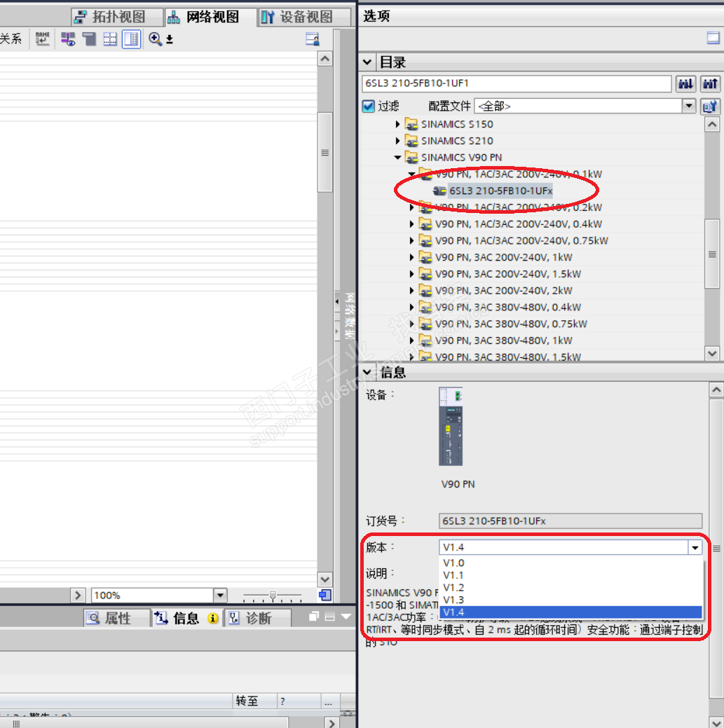Expand the SINAMICS S150 folder
724x728 pixels.
tap(397, 124)
